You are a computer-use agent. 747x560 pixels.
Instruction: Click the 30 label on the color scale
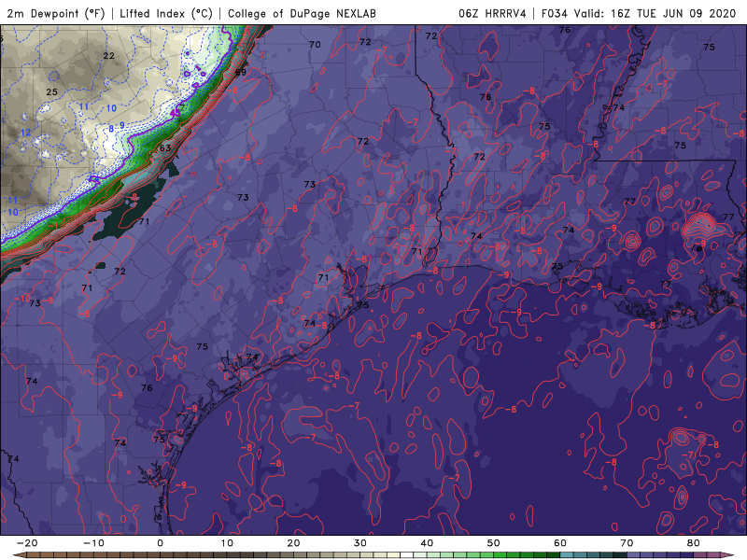coord(360,543)
